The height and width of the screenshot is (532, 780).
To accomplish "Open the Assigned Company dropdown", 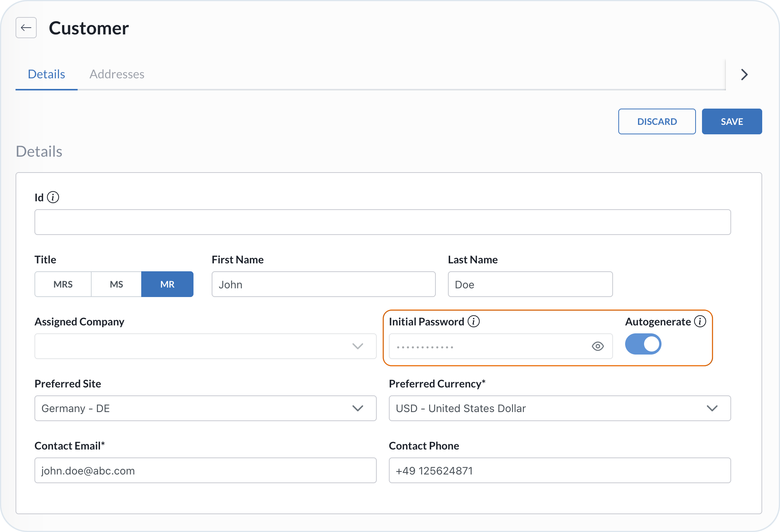I will coord(205,346).
